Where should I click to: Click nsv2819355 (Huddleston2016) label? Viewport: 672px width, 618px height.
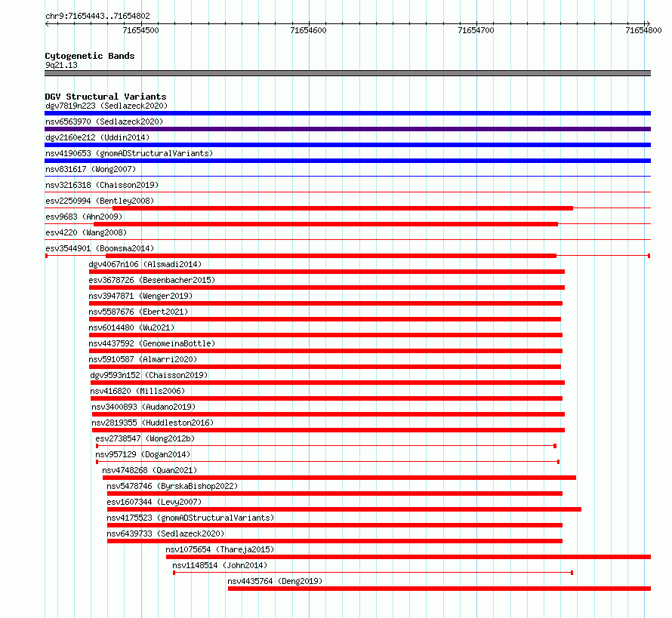tap(153, 423)
